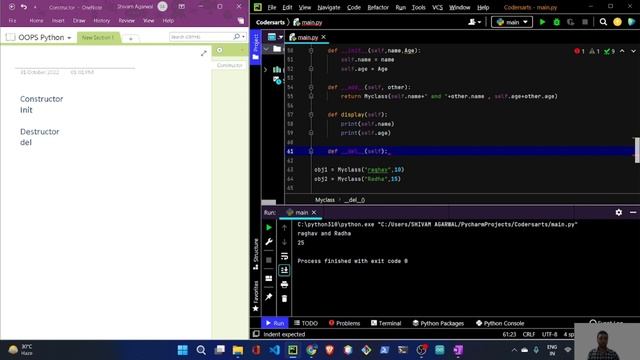Clear all console output with trash icon

[x=284, y=298]
